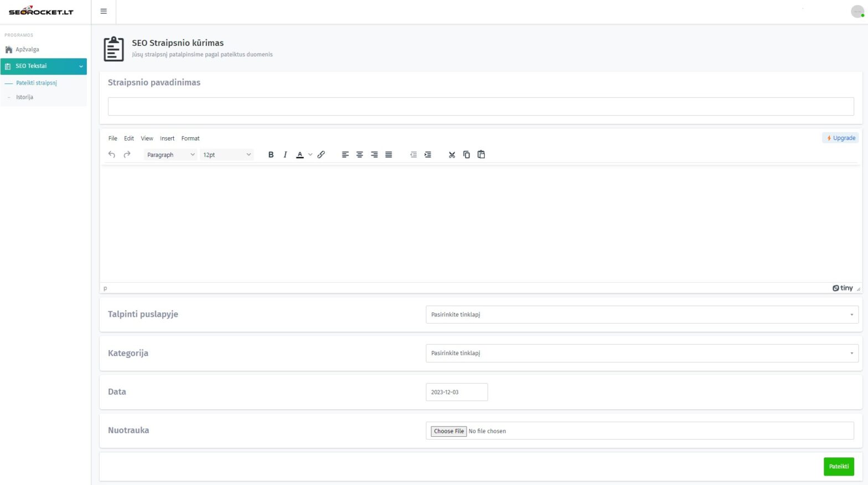Open the Format menu in editor
Viewport: 868px width, 485px height.
coord(190,139)
